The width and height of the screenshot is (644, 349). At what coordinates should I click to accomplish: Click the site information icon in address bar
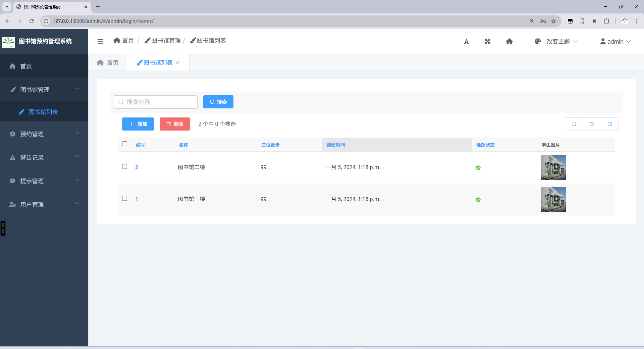46,21
